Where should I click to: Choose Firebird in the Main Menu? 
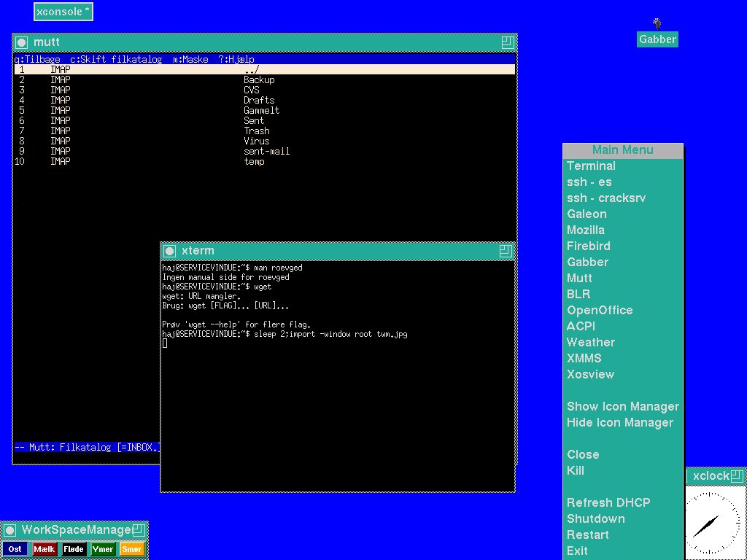point(588,246)
